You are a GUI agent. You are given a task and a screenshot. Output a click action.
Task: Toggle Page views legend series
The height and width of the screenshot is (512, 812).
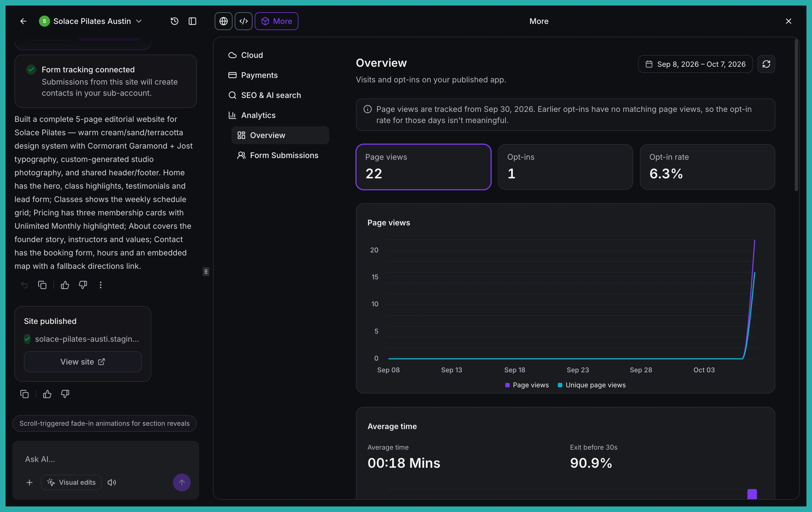527,385
